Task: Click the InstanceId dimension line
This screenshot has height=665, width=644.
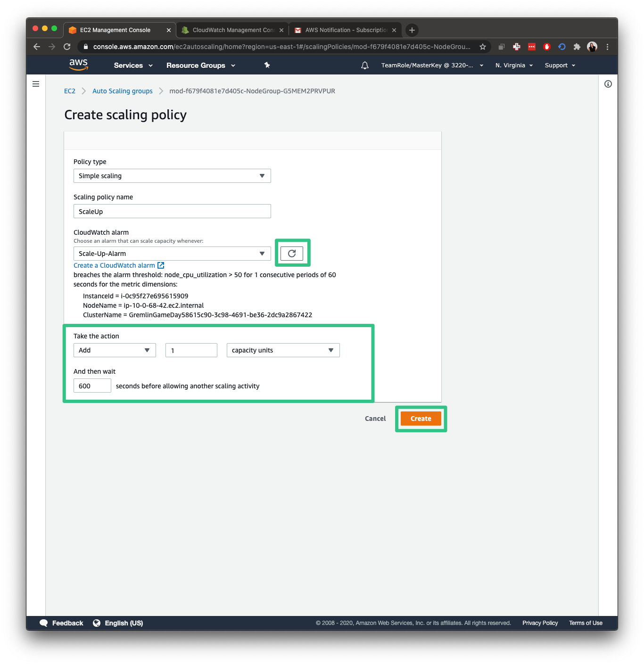Action: pos(135,296)
